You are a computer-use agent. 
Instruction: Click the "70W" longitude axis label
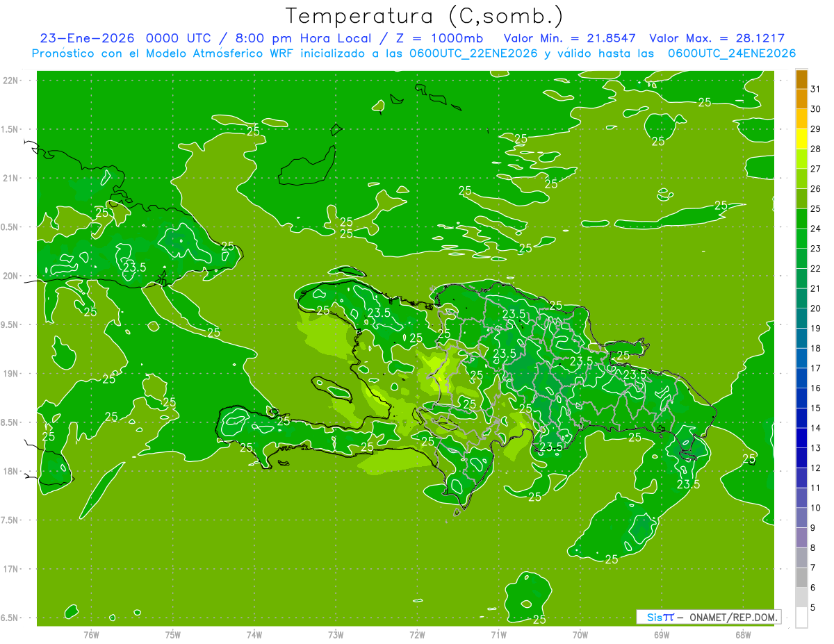click(580, 635)
